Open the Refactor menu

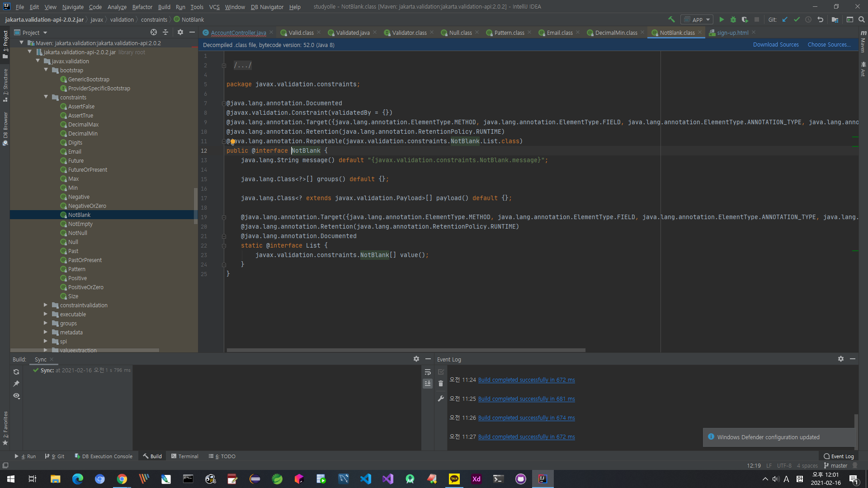coord(142,7)
